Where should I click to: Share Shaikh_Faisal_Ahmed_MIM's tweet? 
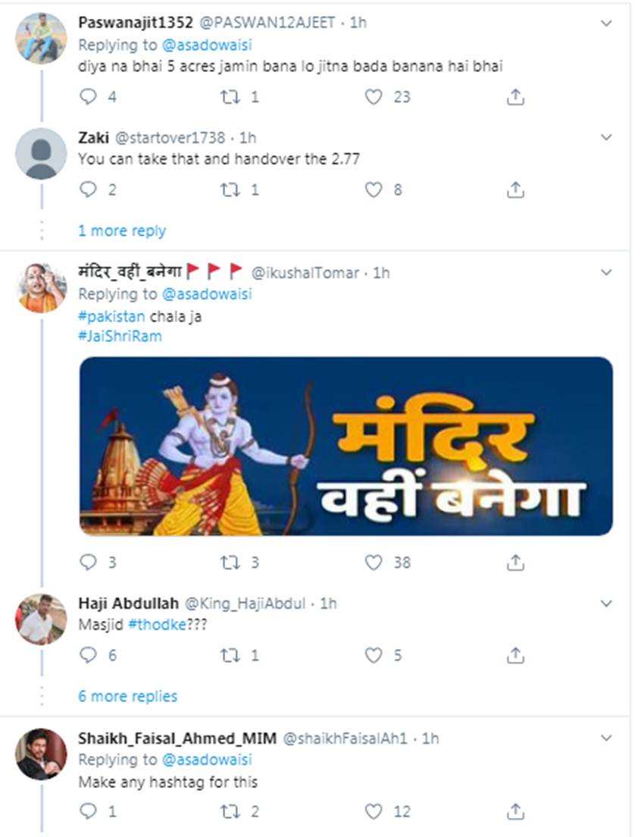coord(515,811)
